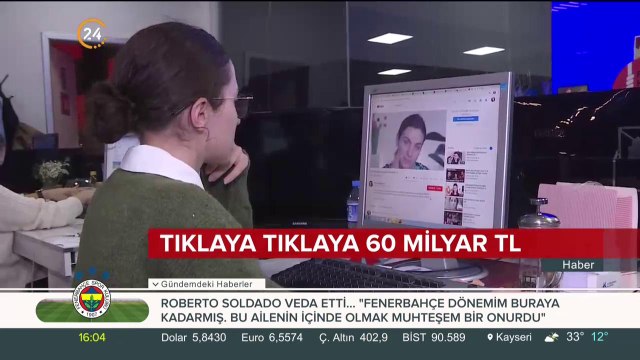This screenshot has height=360, width=640.
Task: Click the 24 channel logo
Action: (91, 34)
